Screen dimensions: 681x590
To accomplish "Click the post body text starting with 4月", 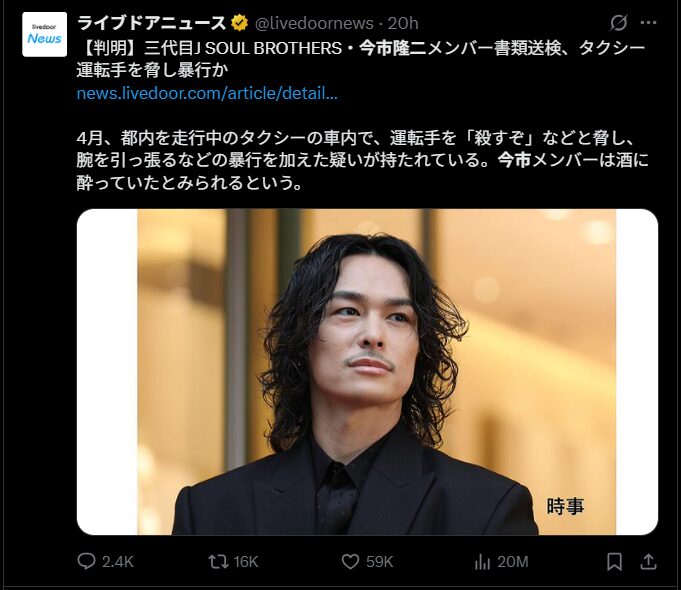I will (x=362, y=160).
